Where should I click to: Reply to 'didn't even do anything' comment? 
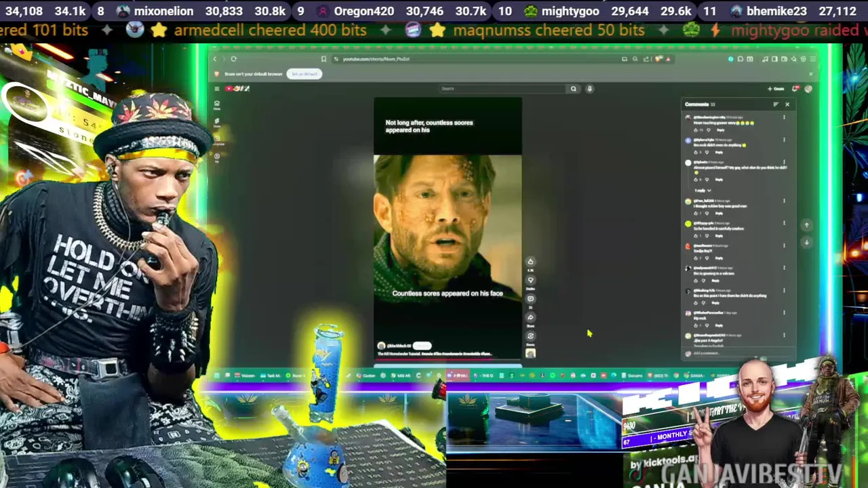(719, 152)
